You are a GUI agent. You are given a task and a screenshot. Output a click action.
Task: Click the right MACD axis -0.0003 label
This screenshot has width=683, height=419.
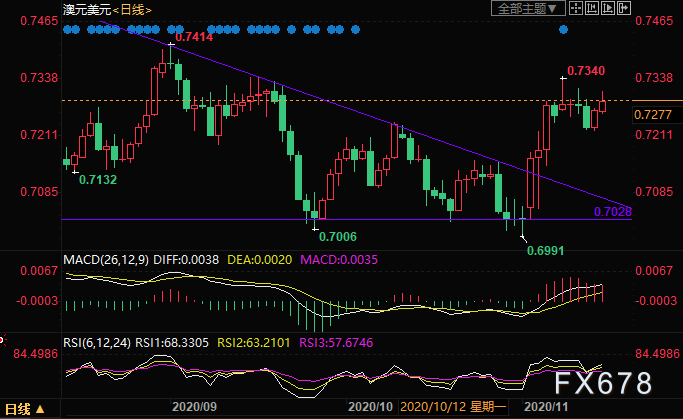click(656, 301)
